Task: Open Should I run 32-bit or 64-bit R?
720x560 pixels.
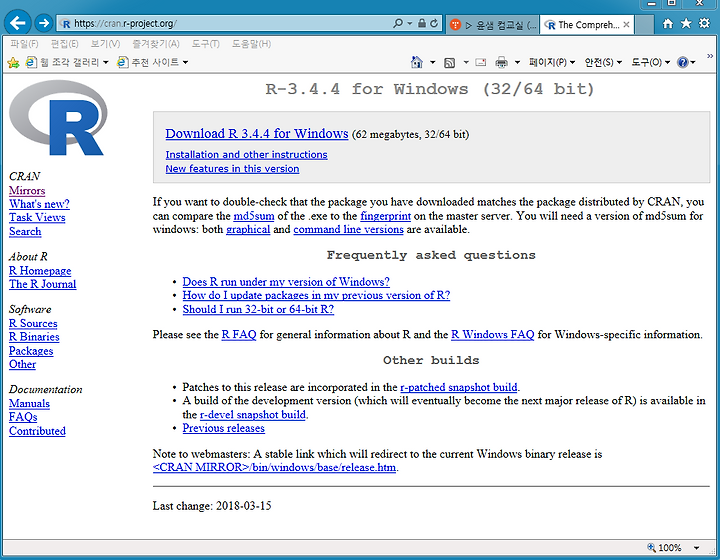Action: 258,309
